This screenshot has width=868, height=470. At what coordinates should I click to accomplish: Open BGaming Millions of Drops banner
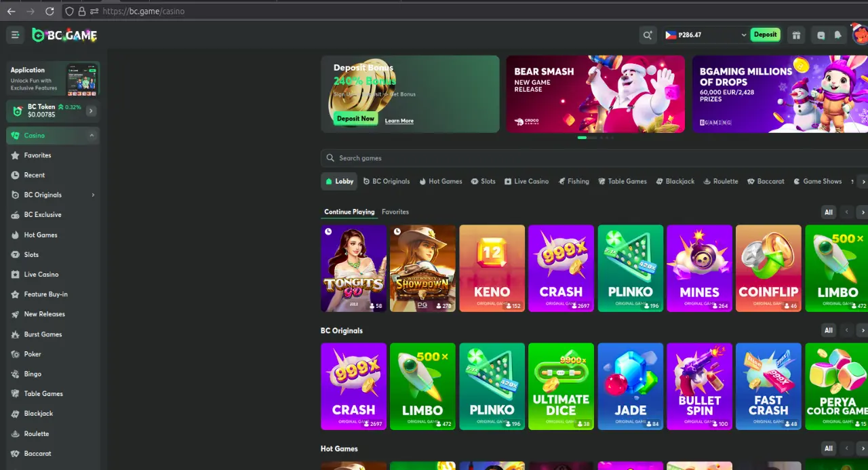(780, 94)
